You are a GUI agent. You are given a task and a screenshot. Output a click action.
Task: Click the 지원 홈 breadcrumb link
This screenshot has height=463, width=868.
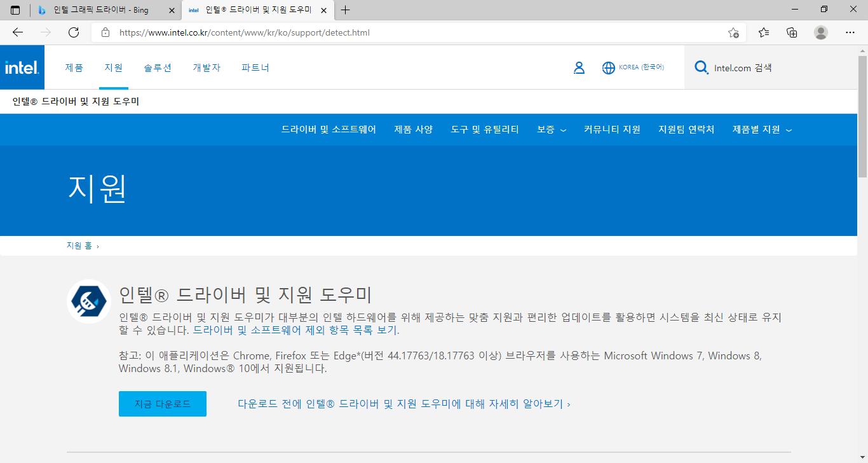pyautogui.click(x=79, y=245)
